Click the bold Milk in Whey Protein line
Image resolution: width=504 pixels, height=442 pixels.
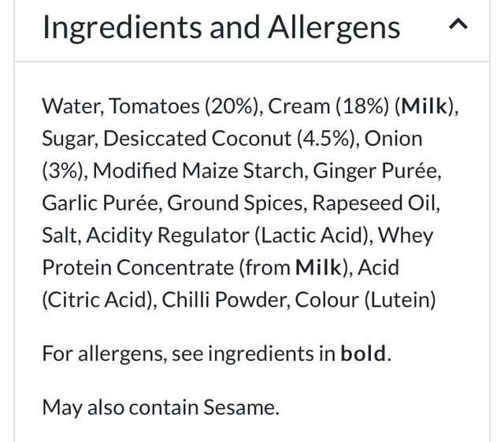(x=319, y=268)
